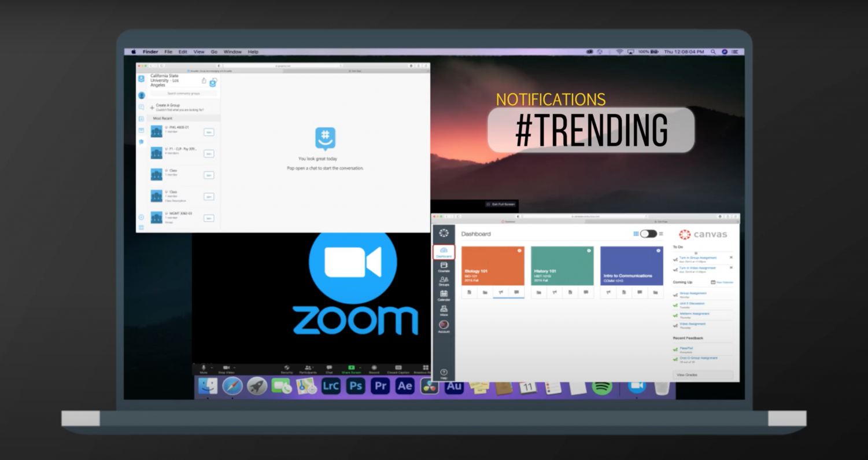Open Courses in the Canvas sidebar
The image size is (868, 460).
444,266
